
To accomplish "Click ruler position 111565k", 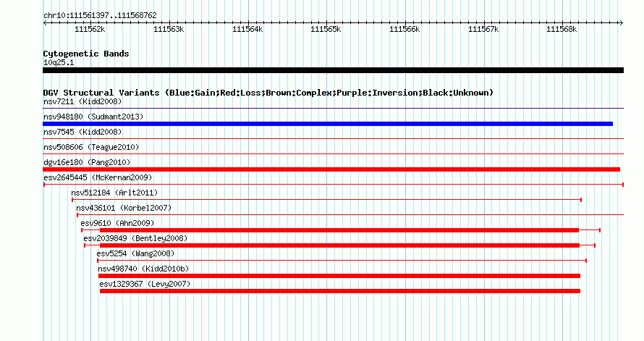I will click(x=326, y=29).
